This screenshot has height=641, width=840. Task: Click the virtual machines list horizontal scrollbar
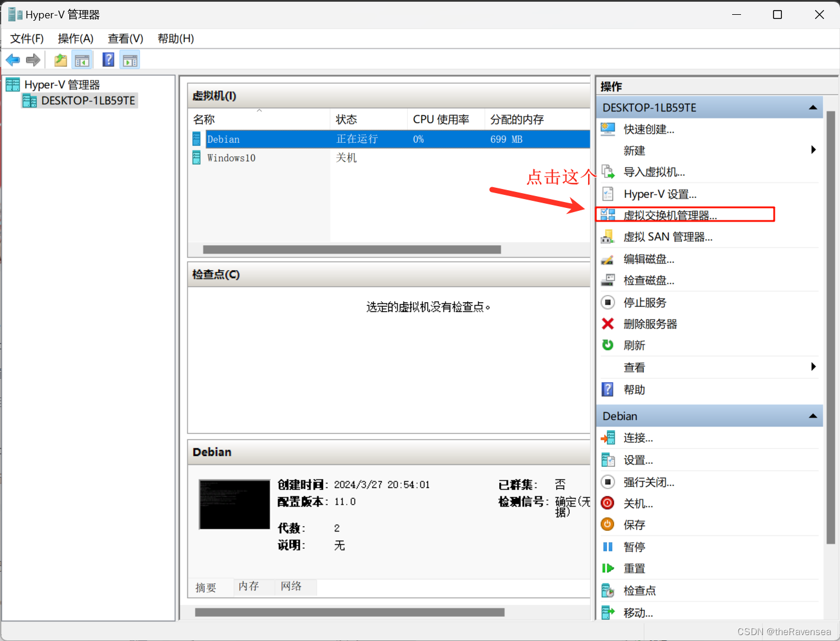click(352, 249)
